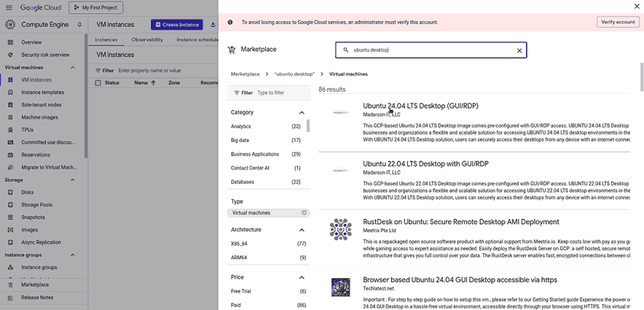Filter by X86_64 architecture
644x310 pixels.
tap(241, 244)
